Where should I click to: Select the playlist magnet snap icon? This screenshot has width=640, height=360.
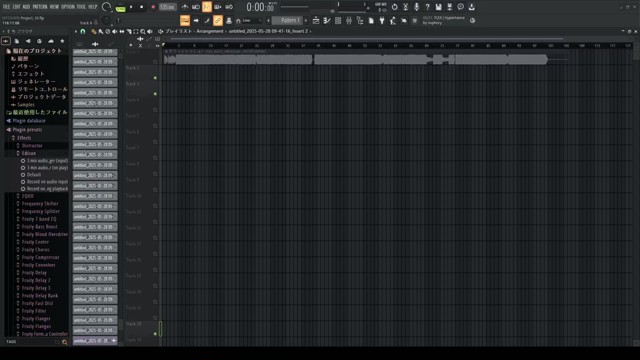tap(83, 31)
